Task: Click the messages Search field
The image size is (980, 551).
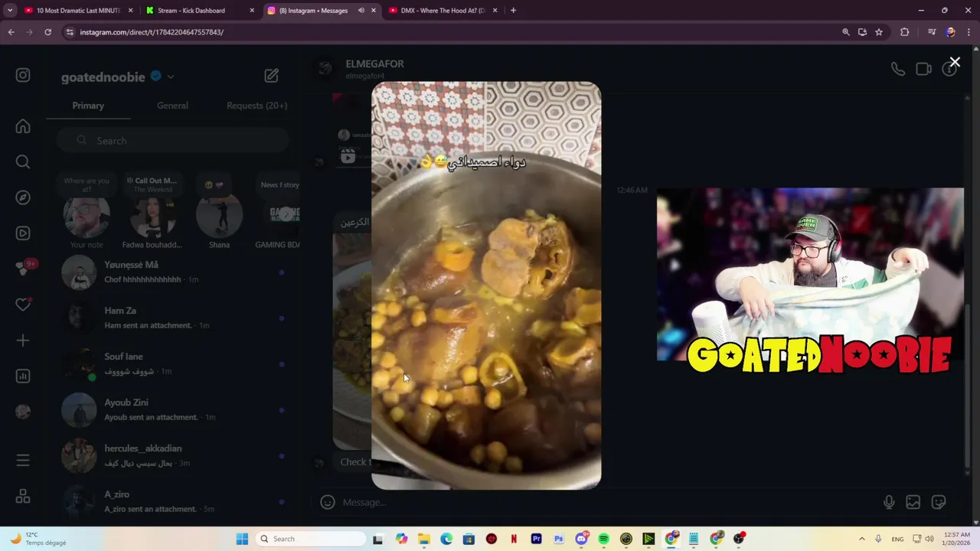Action: (172, 141)
